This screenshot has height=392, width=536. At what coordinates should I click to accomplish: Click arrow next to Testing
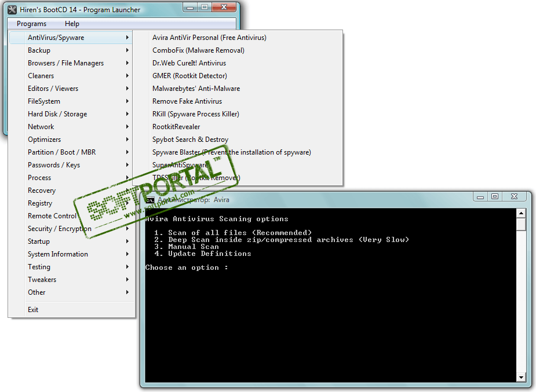coord(127,267)
